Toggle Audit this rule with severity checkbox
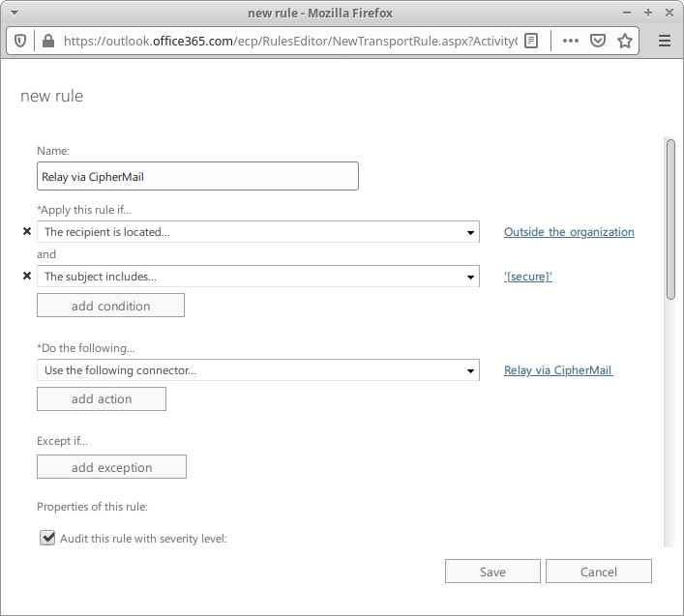684x616 pixels. (x=47, y=538)
